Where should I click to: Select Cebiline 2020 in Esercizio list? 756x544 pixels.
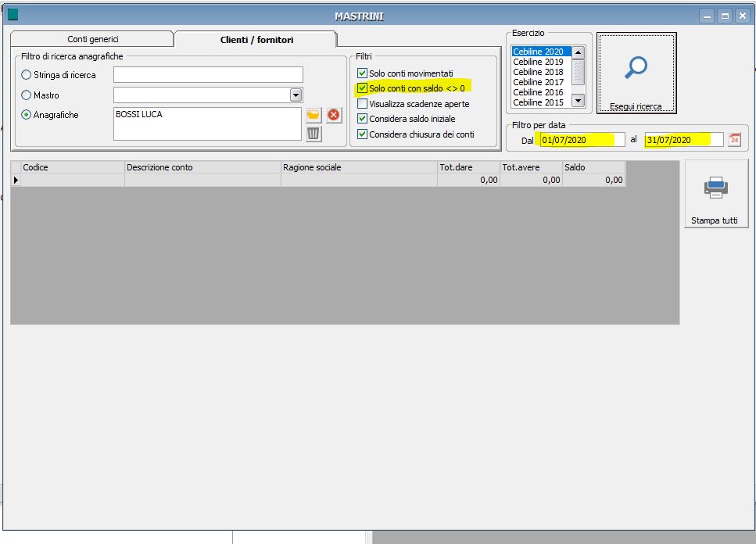coord(541,52)
